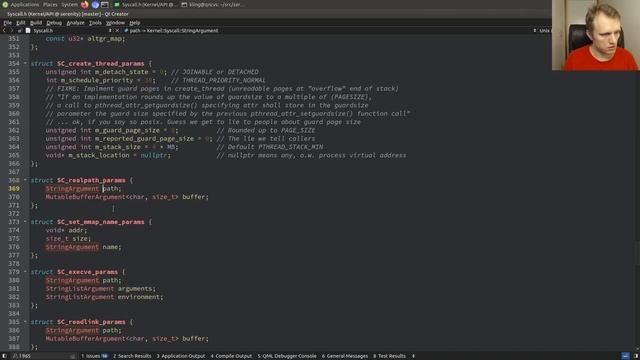Show the Test Results pane

point(389,356)
